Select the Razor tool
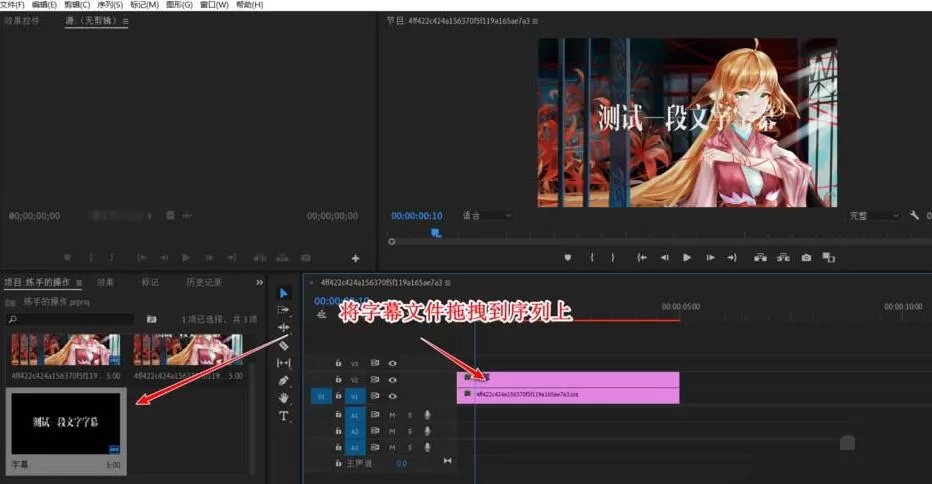Image resolution: width=932 pixels, height=484 pixels. point(284,345)
